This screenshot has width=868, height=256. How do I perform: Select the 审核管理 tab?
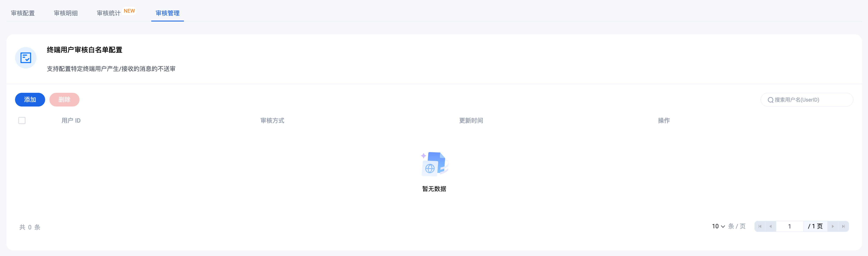[167, 13]
